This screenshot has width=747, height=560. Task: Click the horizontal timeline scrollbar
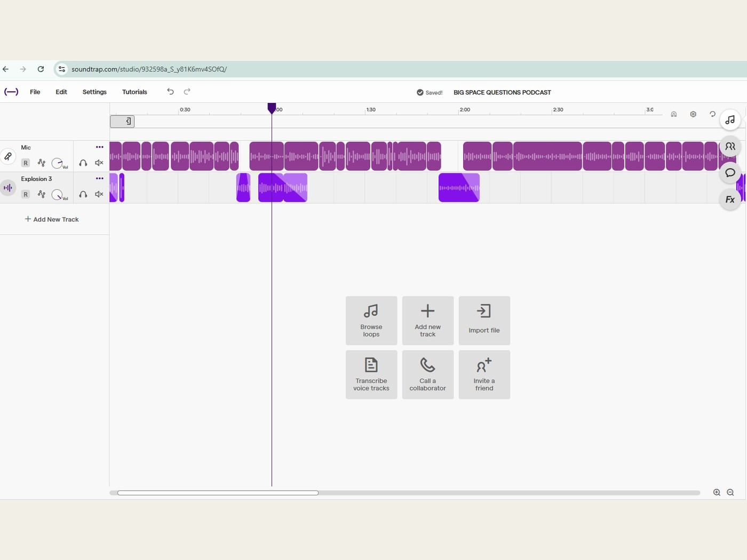click(x=218, y=493)
